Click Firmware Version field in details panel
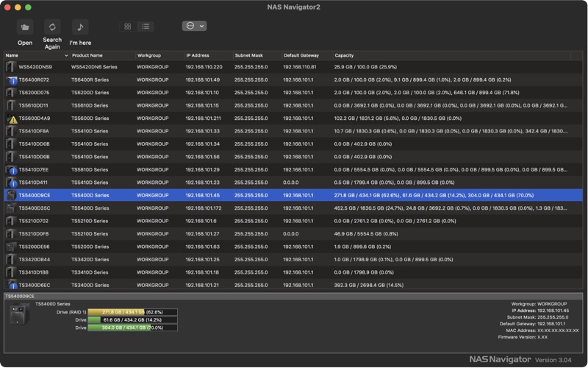The image size is (588, 368). click(523, 337)
